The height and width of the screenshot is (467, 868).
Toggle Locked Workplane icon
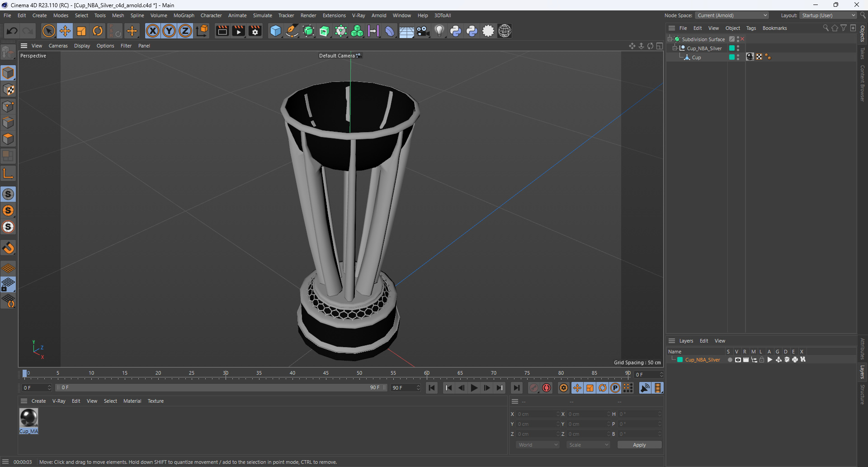(x=8, y=285)
